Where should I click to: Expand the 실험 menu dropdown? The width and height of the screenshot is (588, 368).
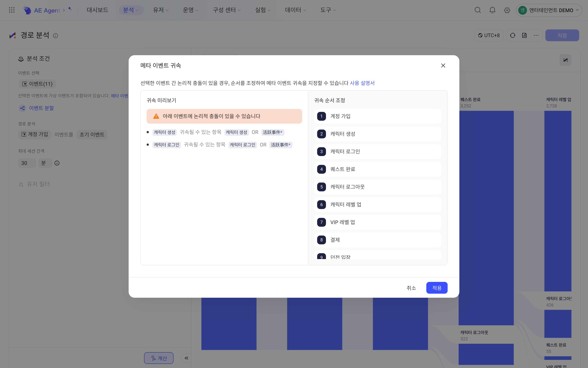(263, 10)
